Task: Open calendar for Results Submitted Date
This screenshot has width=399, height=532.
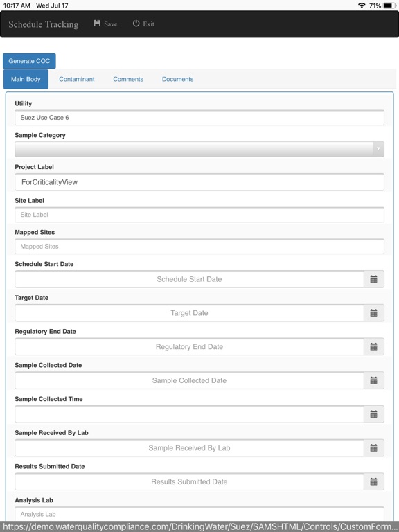Action: [374, 482]
